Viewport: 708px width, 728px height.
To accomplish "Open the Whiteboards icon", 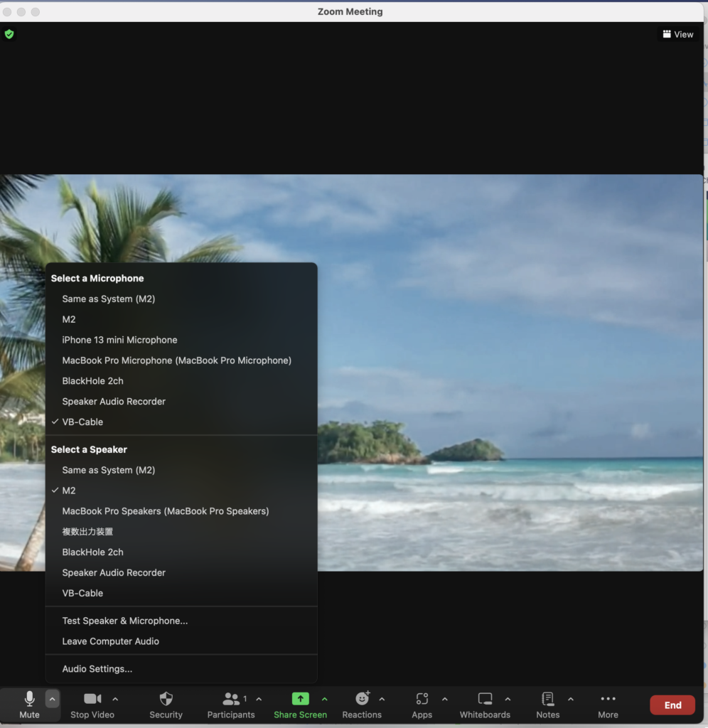I will tap(486, 699).
